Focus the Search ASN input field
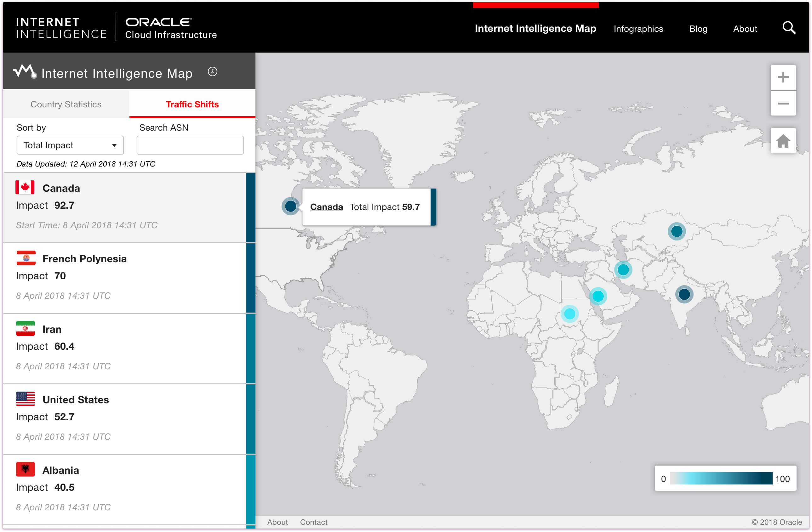The image size is (812, 532). click(190, 145)
